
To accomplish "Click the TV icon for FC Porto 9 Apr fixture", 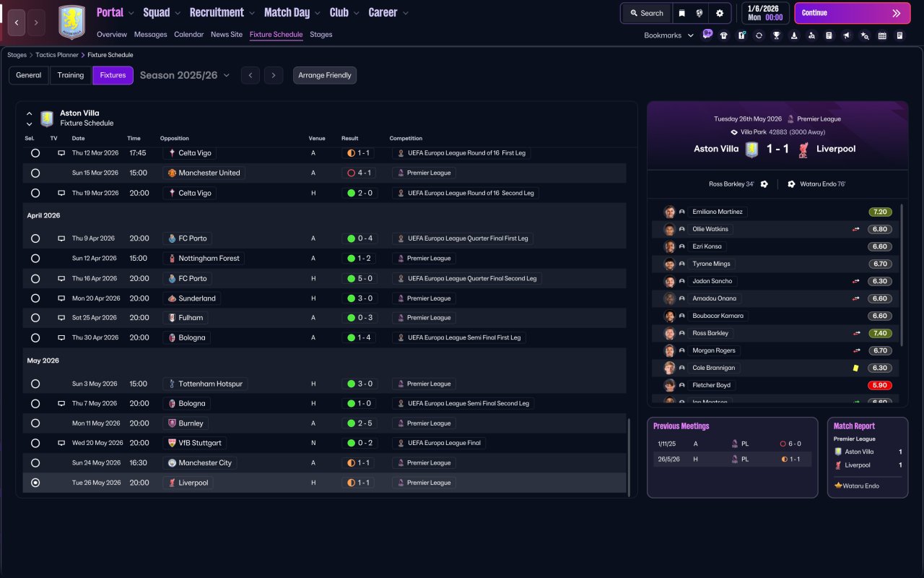I will tap(61, 238).
